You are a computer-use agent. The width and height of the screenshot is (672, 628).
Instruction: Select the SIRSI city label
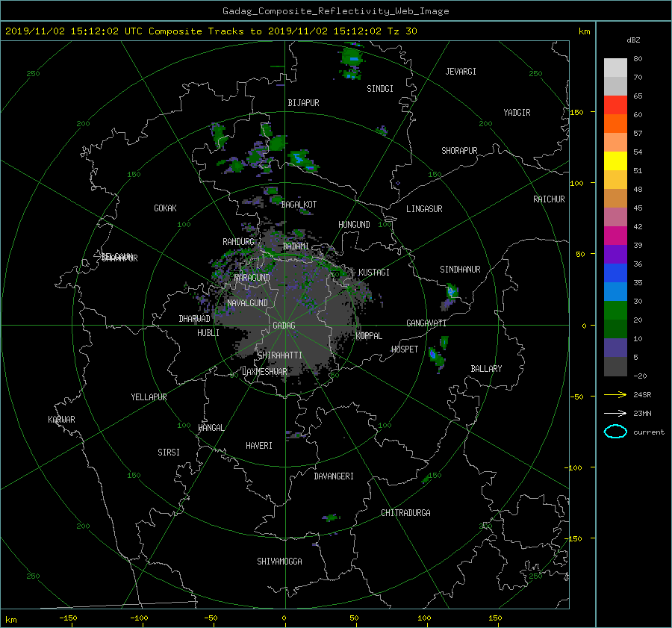(169, 453)
